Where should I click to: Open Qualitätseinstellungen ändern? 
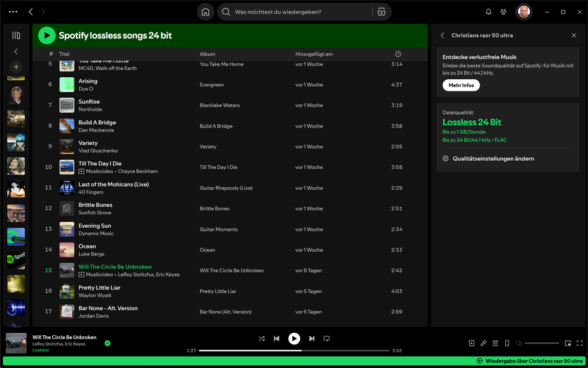tap(493, 158)
